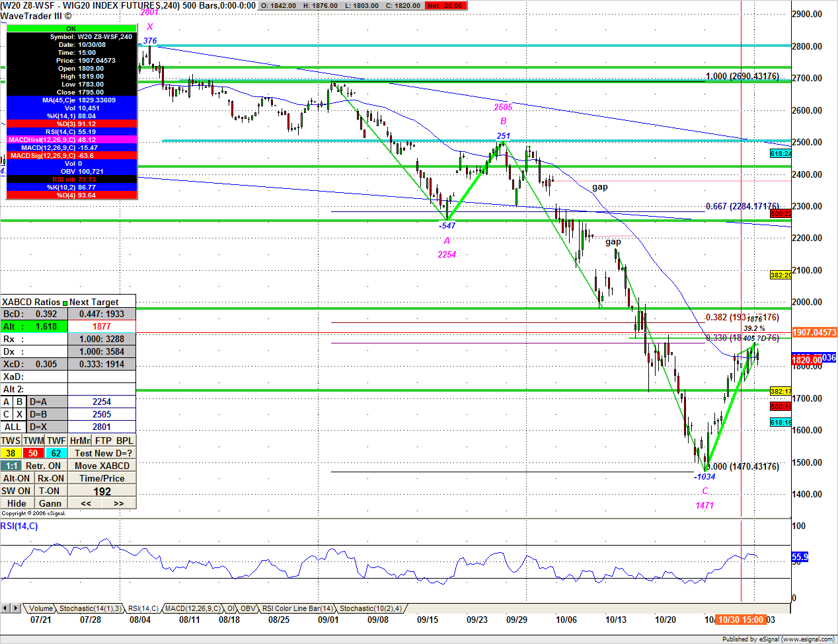The image size is (838, 644).
Task: Switch to the OI study tab
Action: pos(231,608)
